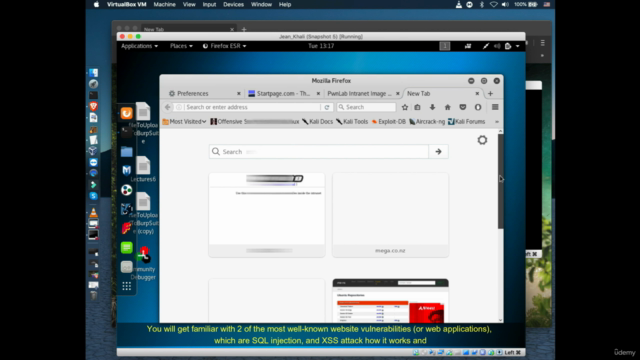The width and height of the screenshot is (640, 360).
Task: Open the Exploit-DB bookmark
Action: tap(389, 122)
